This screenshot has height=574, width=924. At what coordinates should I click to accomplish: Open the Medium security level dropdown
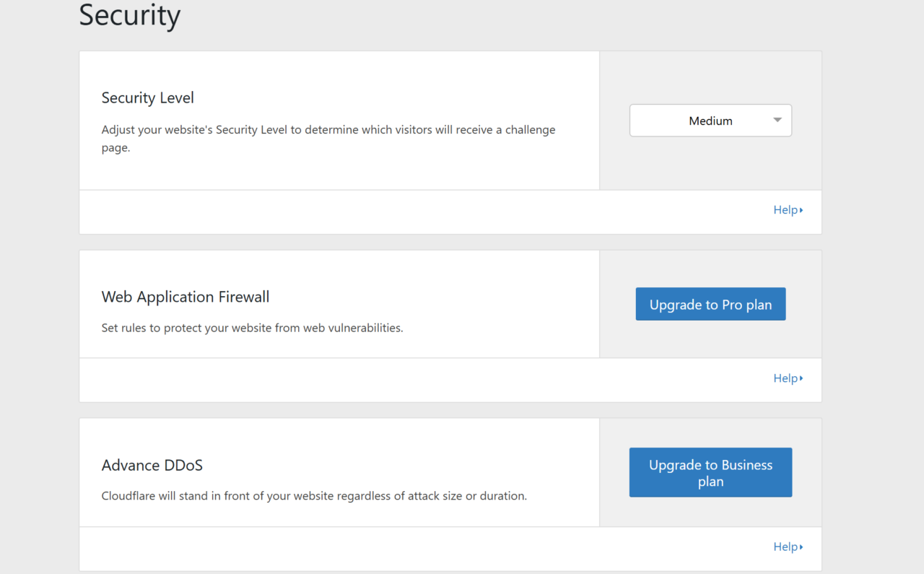click(x=710, y=121)
